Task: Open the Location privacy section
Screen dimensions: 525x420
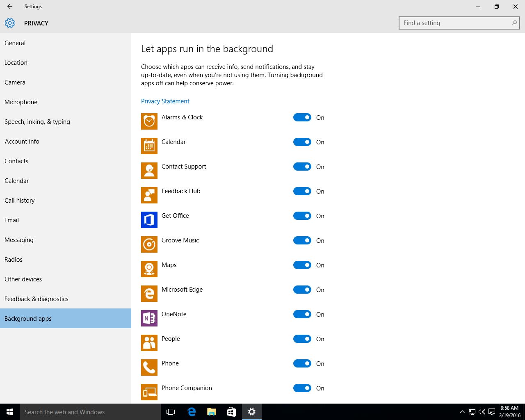Action: point(66,62)
